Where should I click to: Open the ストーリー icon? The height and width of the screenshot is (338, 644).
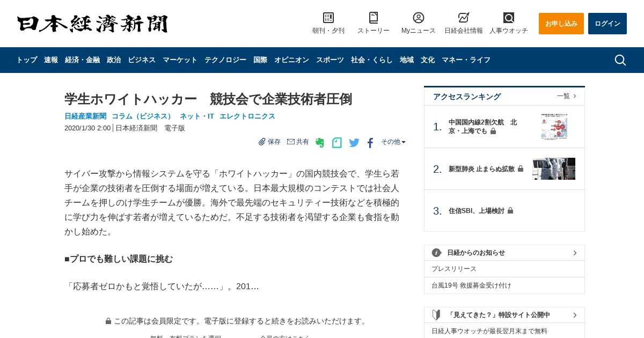click(x=374, y=18)
